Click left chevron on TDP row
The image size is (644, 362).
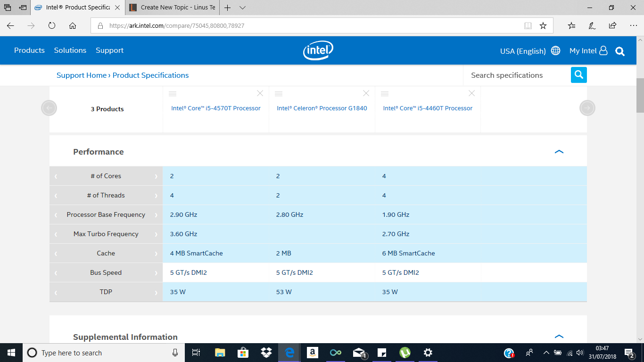[56, 292]
